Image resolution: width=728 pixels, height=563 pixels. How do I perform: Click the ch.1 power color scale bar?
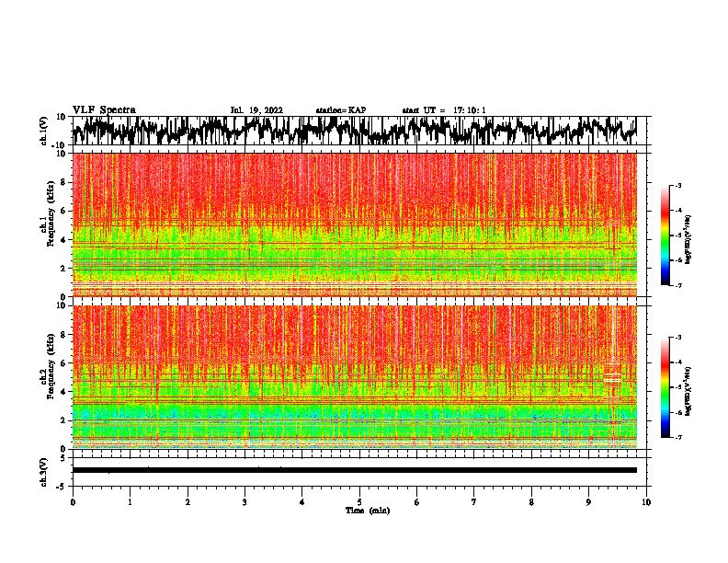click(x=665, y=236)
